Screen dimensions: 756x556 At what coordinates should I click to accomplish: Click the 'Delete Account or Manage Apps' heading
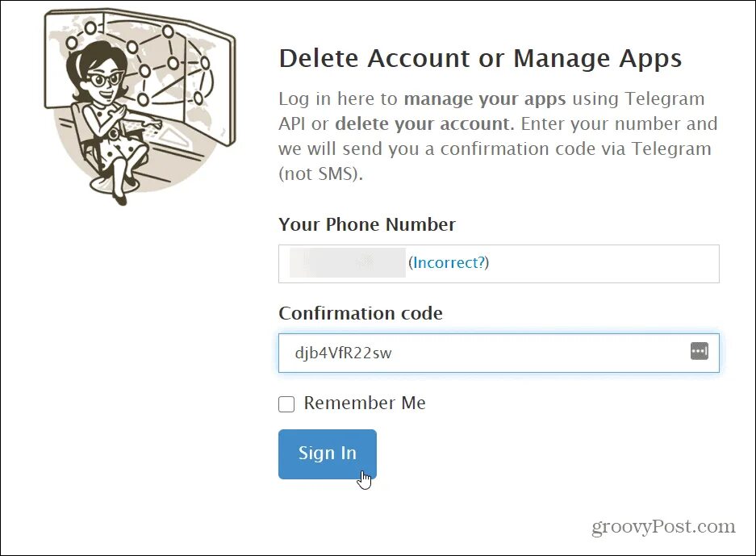point(480,59)
